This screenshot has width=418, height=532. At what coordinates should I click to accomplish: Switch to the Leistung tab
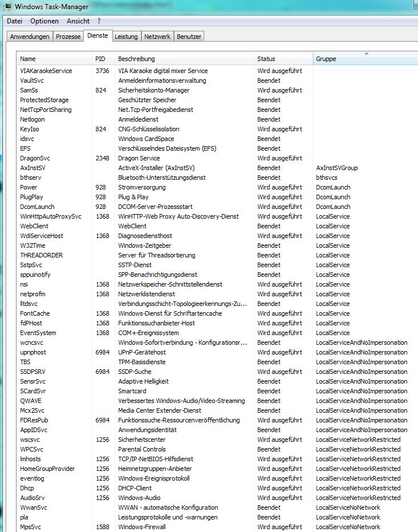(126, 37)
